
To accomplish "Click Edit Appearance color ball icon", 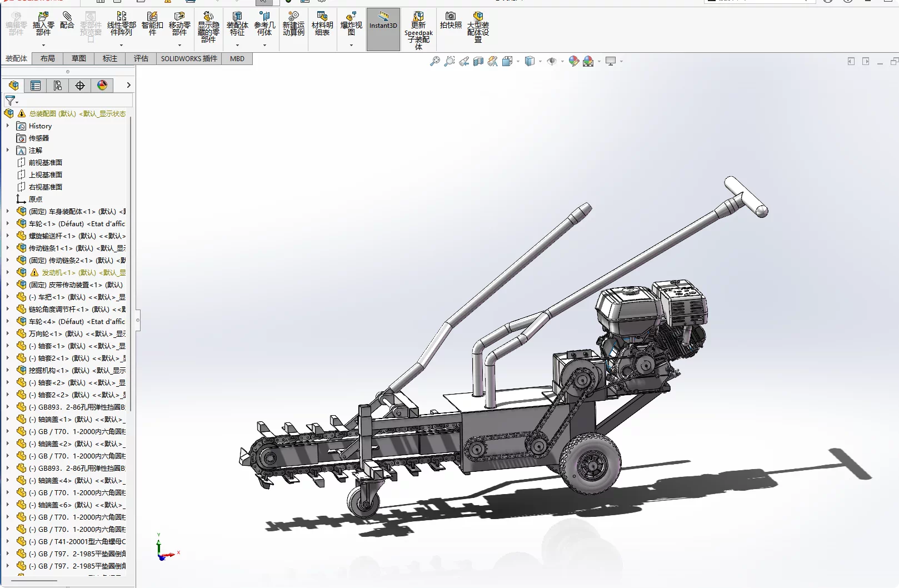I will click(574, 61).
